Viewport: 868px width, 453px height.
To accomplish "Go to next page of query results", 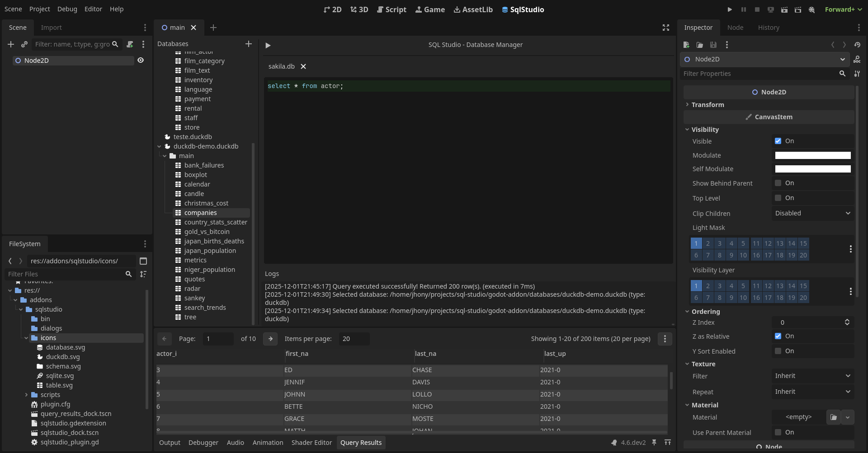I will 270,339.
